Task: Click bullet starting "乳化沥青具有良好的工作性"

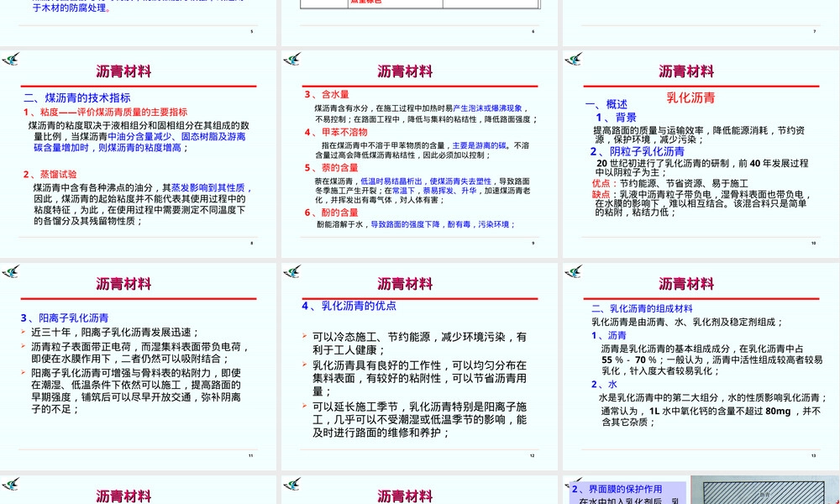Action: tap(419, 378)
